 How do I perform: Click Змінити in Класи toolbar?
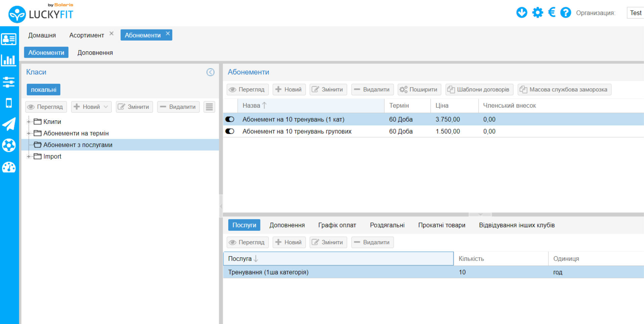(134, 107)
